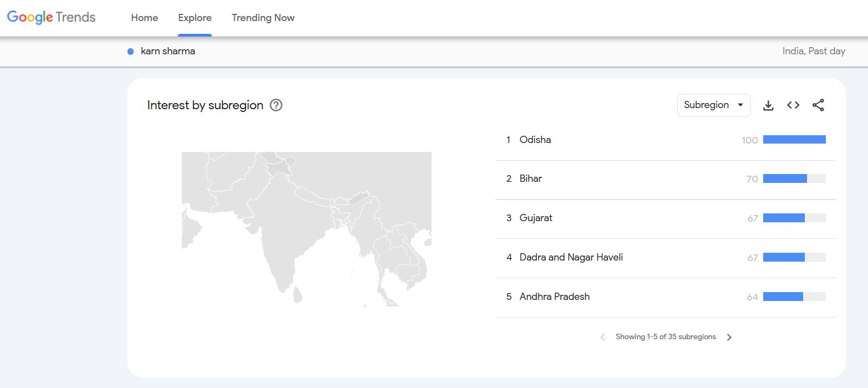Open the embed code icon

(x=793, y=105)
